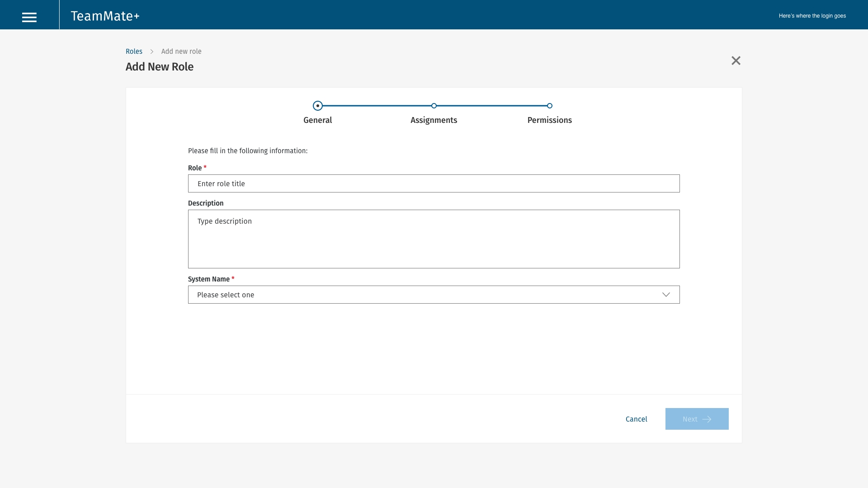Viewport: 868px width, 488px height.
Task: Select the Assignments step circle
Action: 434,106
